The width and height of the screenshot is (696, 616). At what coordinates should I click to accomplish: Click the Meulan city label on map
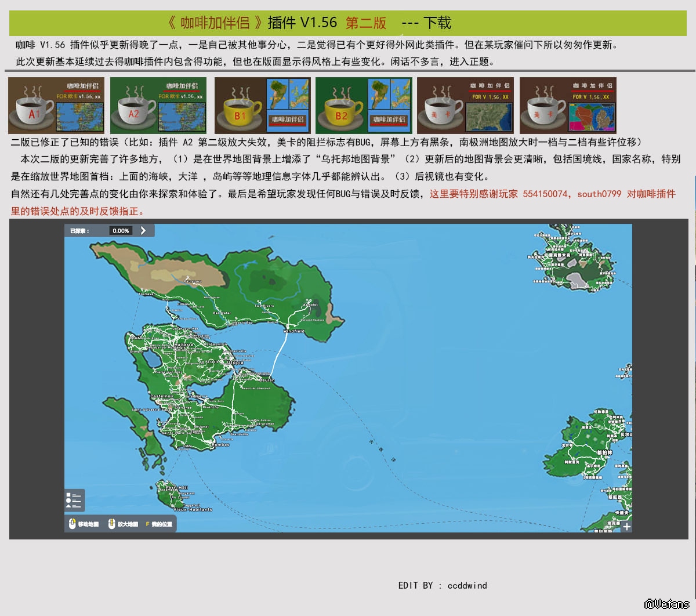tap(267, 381)
